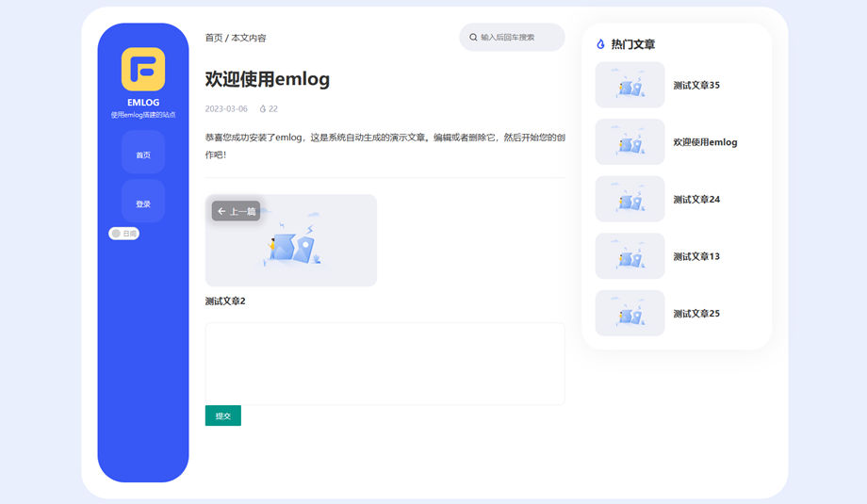This screenshot has width=867, height=504.
Task: Open the 测试文章35 title link
Action: click(696, 85)
